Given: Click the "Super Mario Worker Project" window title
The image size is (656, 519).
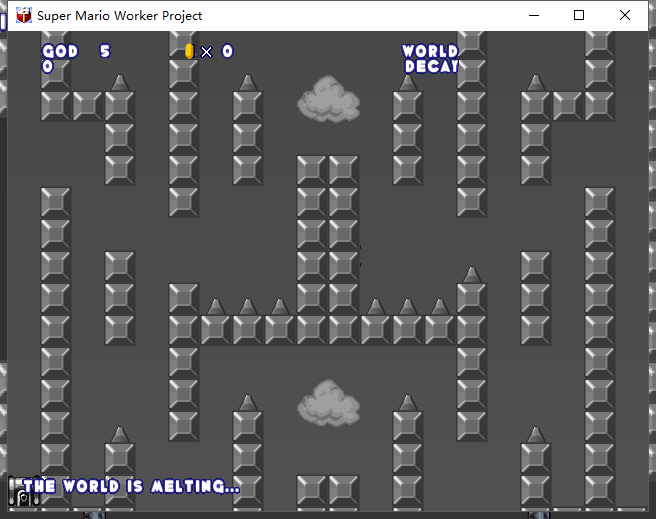Looking at the screenshot, I should coord(119,15).
